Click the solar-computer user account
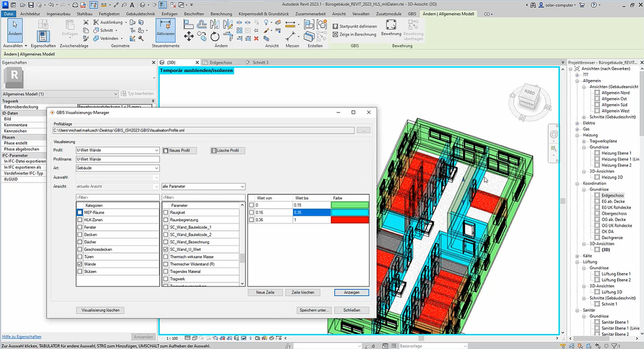Viewport: 644px width, 349px height. pos(558,5)
